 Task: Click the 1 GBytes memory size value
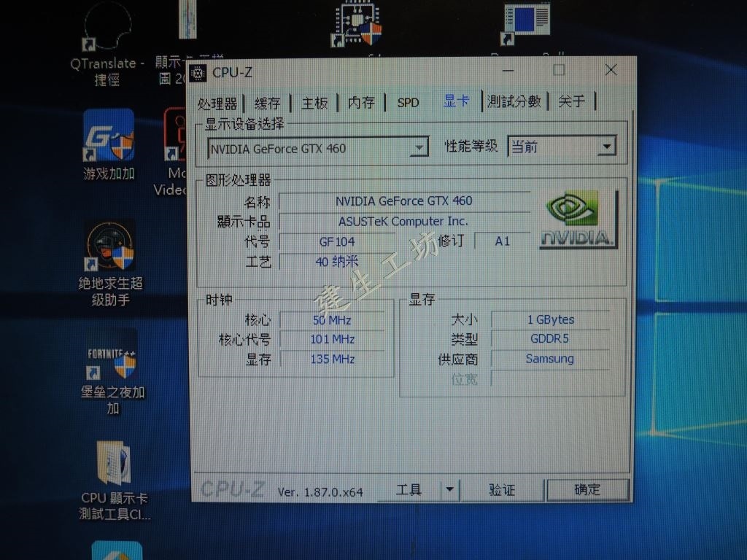click(x=550, y=319)
